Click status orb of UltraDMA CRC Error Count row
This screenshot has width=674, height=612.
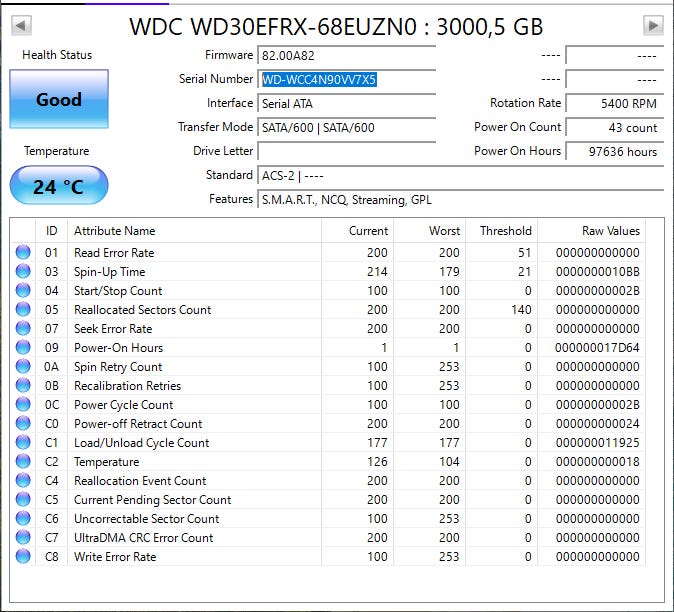[23, 537]
